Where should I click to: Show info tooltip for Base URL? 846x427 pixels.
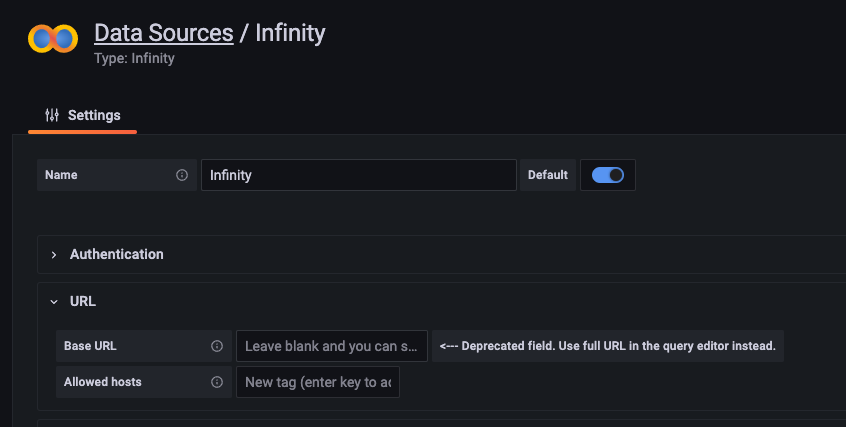(x=217, y=346)
